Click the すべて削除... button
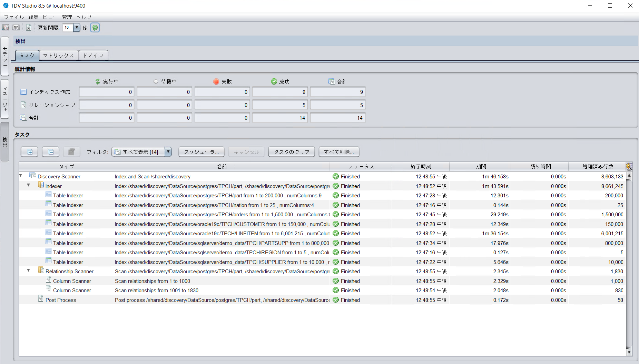 tap(339, 152)
